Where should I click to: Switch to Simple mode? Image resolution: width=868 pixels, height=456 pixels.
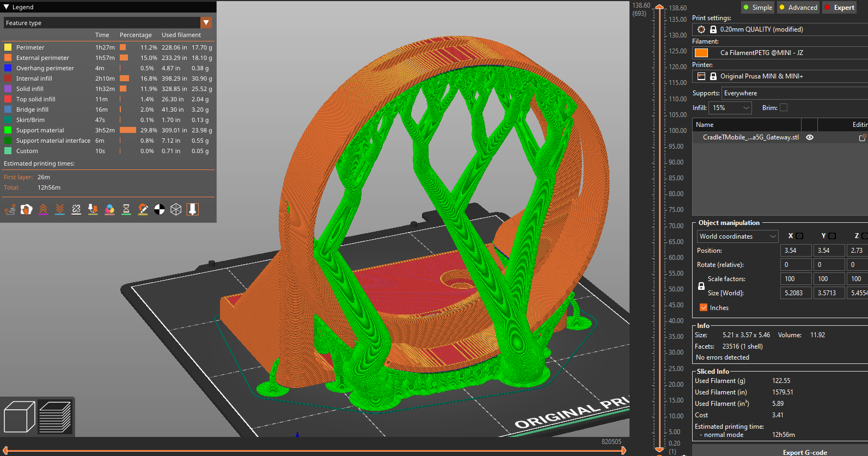point(757,8)
